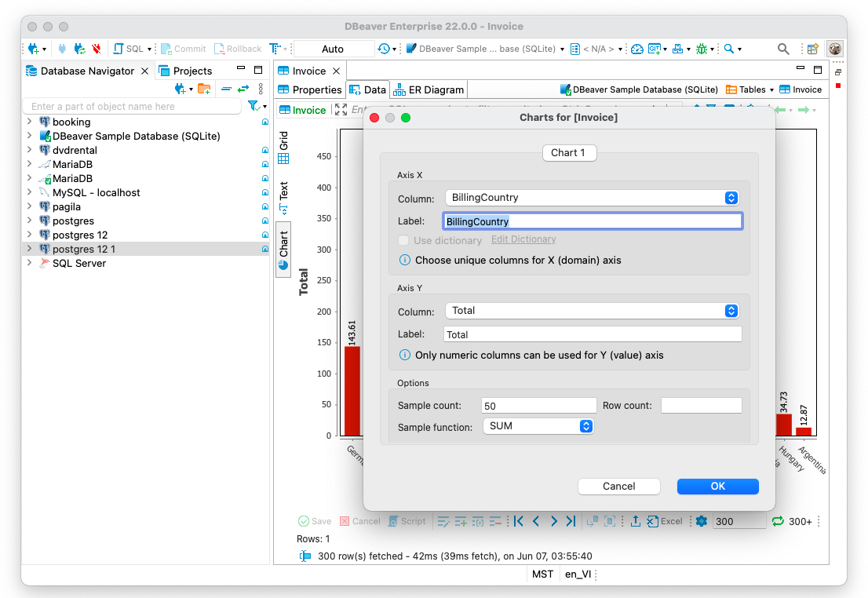The width and height of the screenshot is (868, 598).
Task: Confirm chart settings with OK
Action: 717,486
